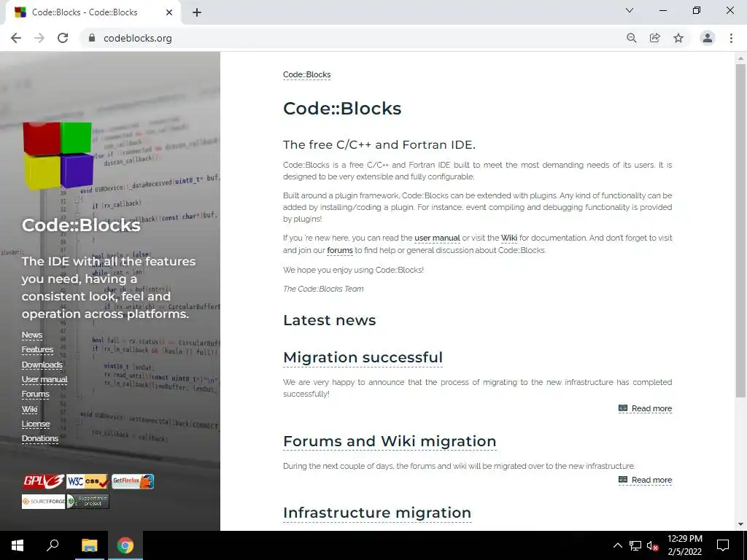The image size is (747, 560).
Task: Click the Get Firefox badge
Action: click(x=133, y=481)
